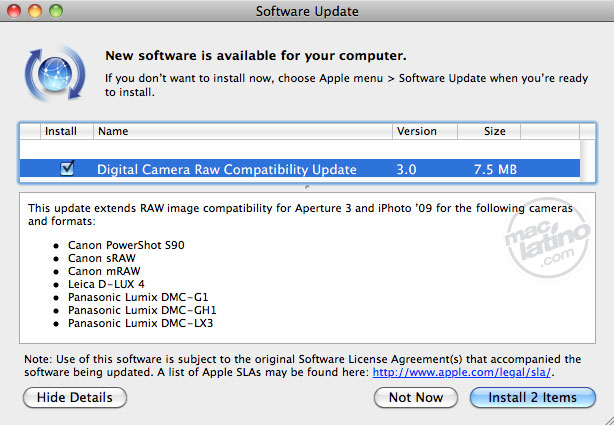Sort updates by the Name column header
Screen dimensions: 614x425
[x=243, y=131]
